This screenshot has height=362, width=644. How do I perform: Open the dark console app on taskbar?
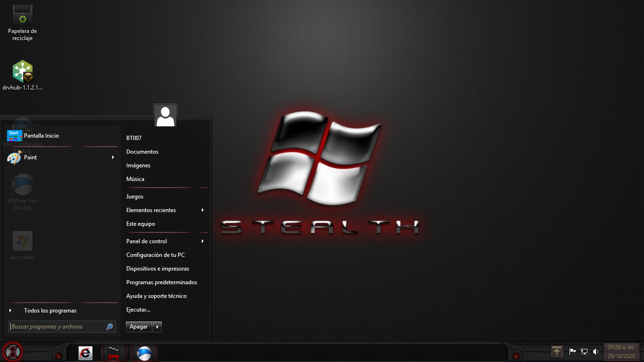point(113,353)
